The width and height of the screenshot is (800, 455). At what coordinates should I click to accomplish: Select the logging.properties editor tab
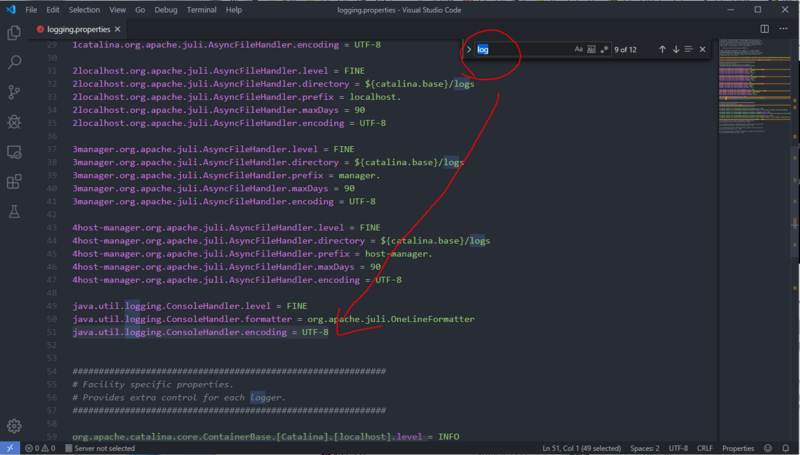point(78,29)
